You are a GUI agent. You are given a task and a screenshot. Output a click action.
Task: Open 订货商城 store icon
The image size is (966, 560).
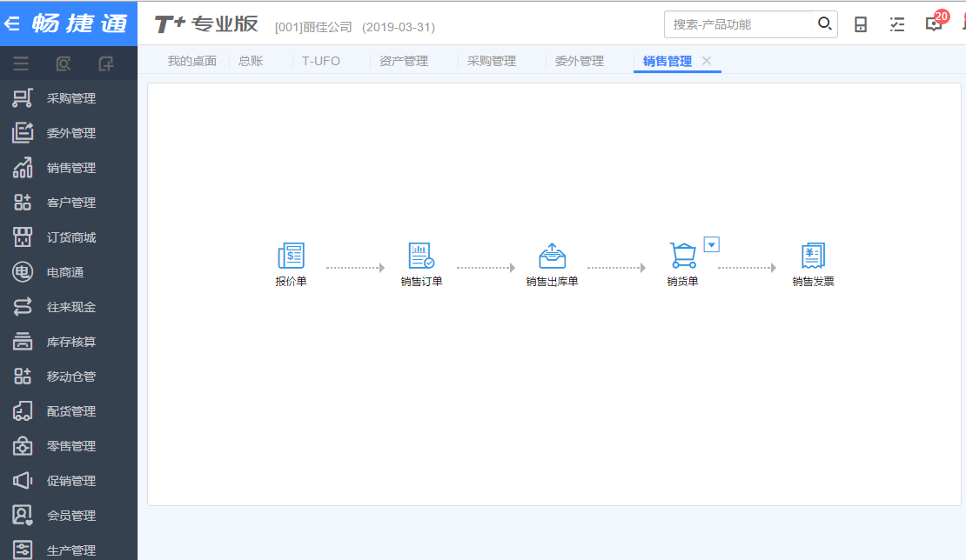[x=22, y=237]
